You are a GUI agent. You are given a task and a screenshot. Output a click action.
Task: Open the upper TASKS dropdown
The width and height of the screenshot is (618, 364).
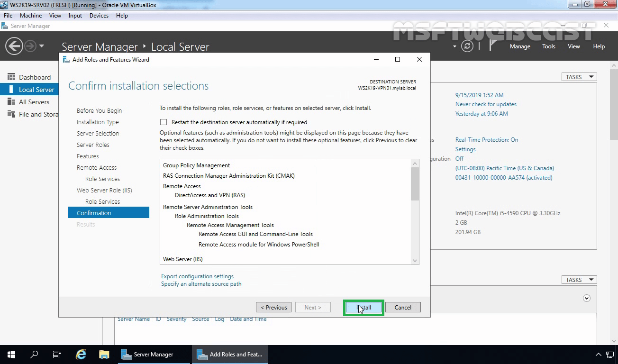coord(579,76)
